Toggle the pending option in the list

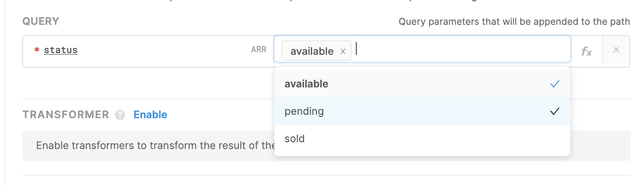pos(422,111)
